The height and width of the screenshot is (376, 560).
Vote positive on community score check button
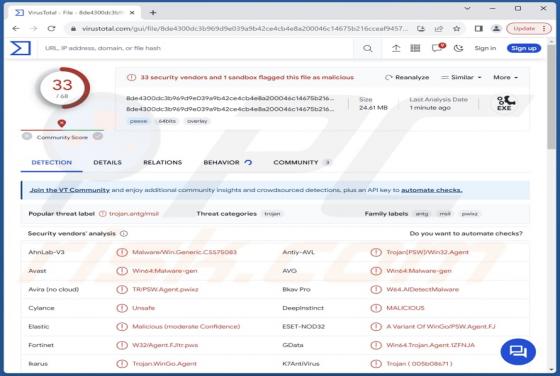[x=98, y=136]
